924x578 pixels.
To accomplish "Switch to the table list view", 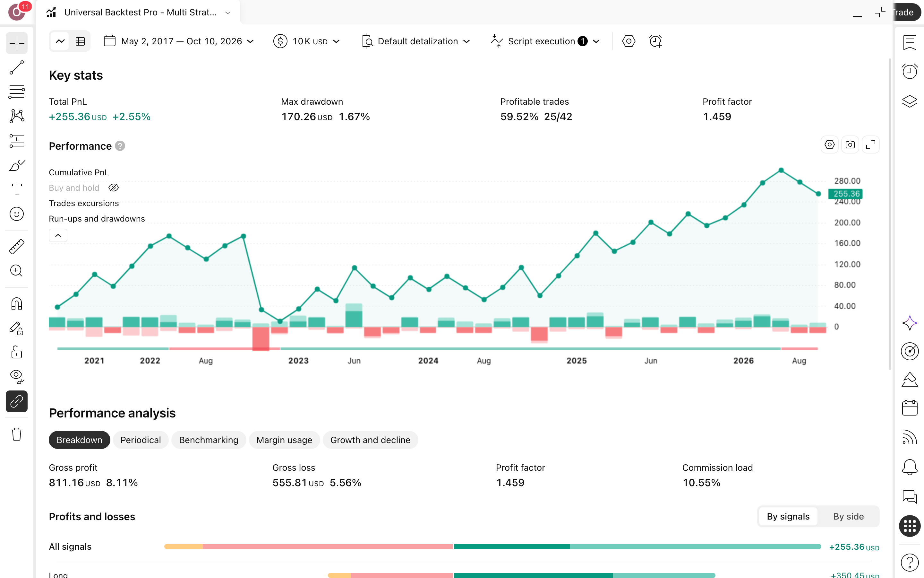I will click(80, 41).
